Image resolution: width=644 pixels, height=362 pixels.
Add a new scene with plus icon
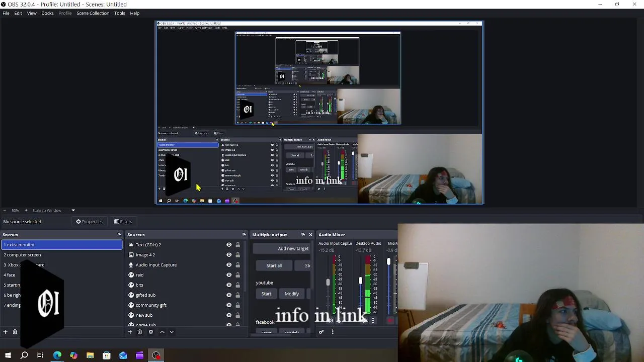6,332
